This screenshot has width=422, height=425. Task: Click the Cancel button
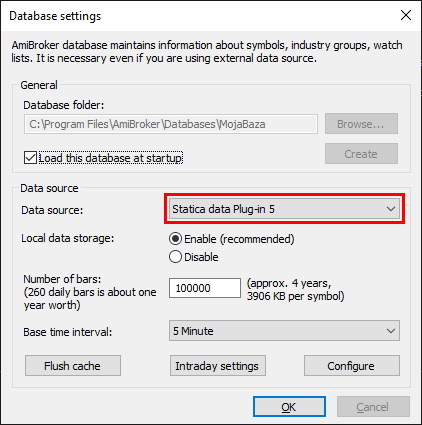(x=373, y=407)
